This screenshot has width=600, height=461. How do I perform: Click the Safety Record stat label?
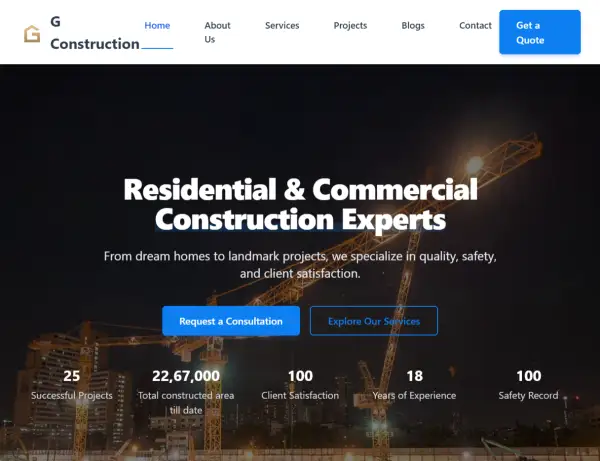coord(528,396)
